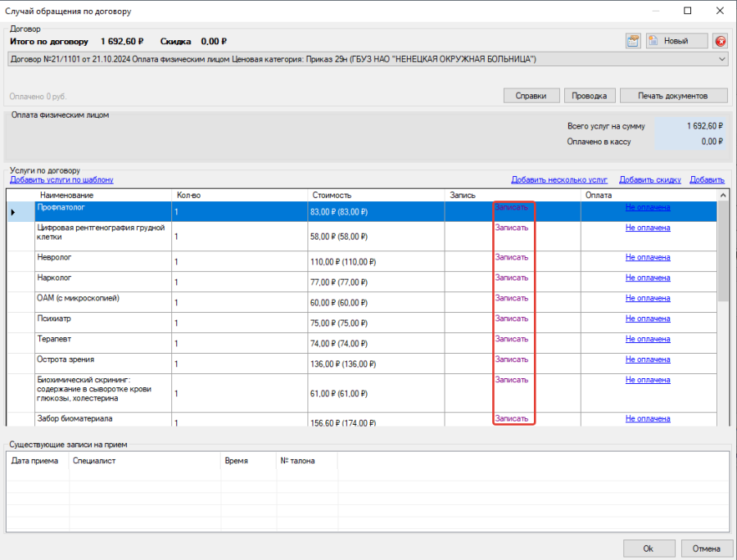Click the price cell 58,00 ₽ (58,00 ₽)

point(376,237)
